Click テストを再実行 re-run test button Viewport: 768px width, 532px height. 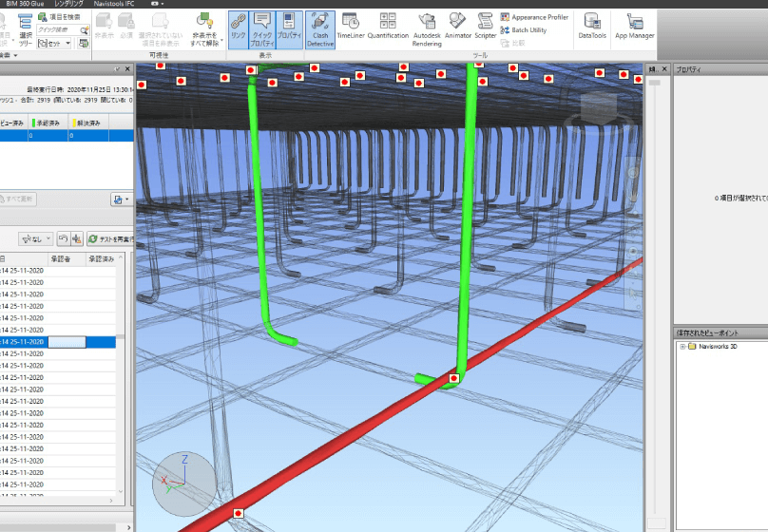click(110, 238)
